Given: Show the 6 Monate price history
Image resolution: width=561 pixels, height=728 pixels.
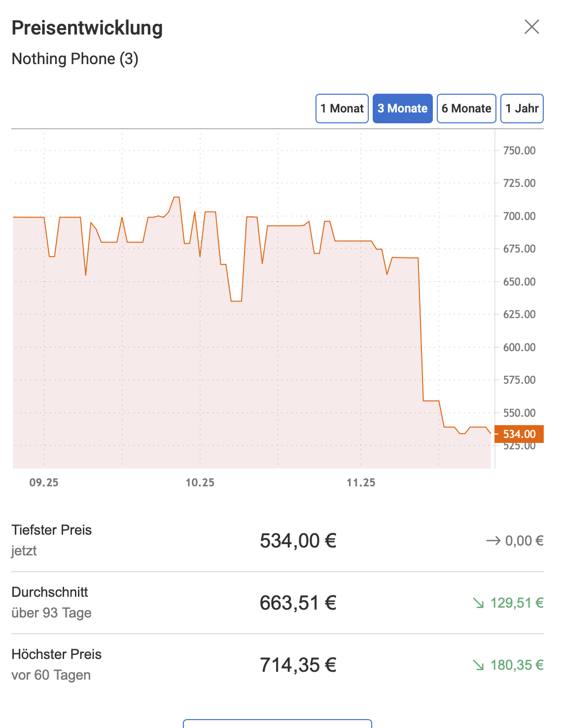Looking at the screenshot, I should tap(466, 109).
